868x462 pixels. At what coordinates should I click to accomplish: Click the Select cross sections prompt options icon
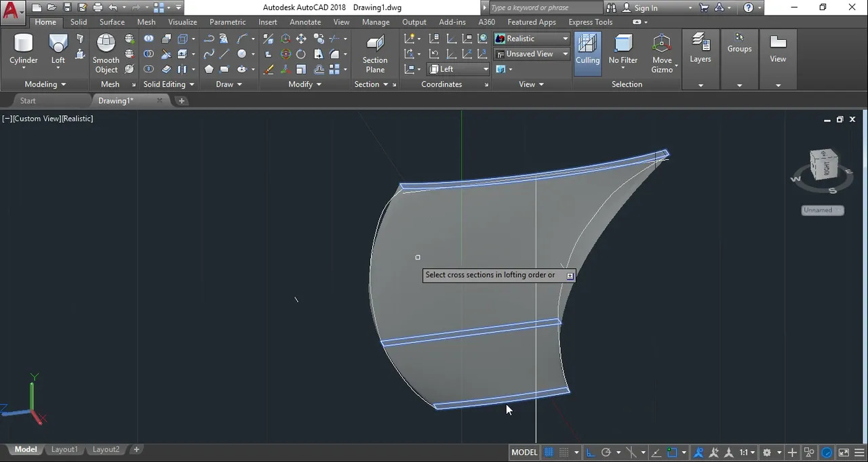click(x=570, y=276)
